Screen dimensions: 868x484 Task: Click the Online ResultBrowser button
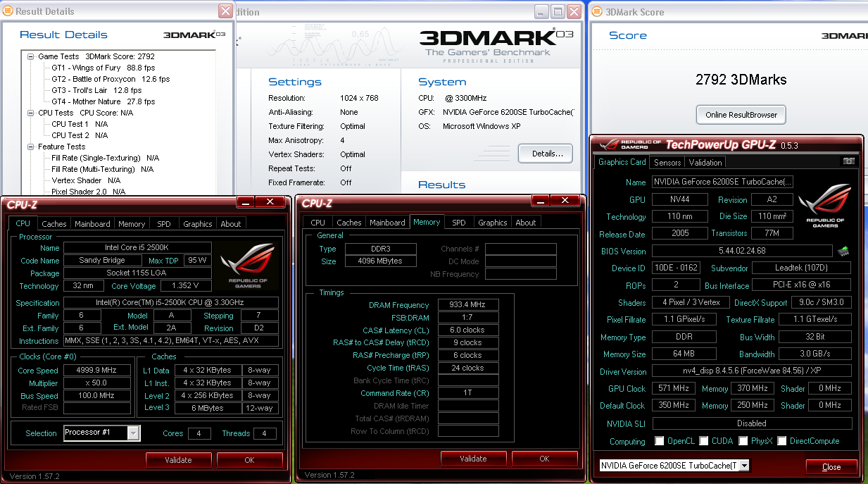[x=741, y=115]
